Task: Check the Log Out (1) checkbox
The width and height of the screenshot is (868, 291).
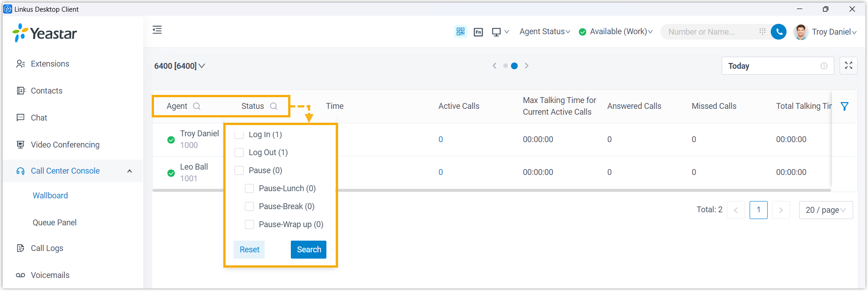Action: 239,152
